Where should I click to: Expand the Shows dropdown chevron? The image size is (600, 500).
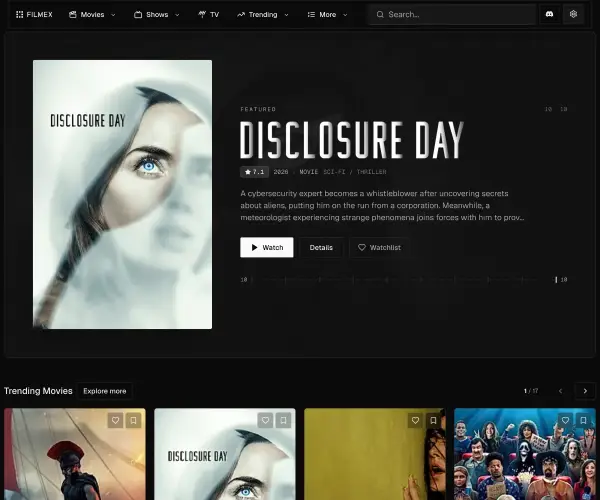(177, 15)
